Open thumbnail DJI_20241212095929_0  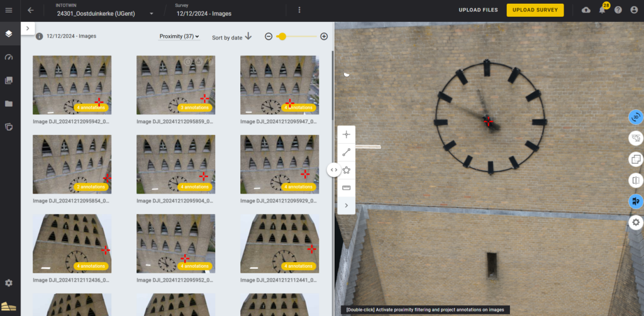280,164
